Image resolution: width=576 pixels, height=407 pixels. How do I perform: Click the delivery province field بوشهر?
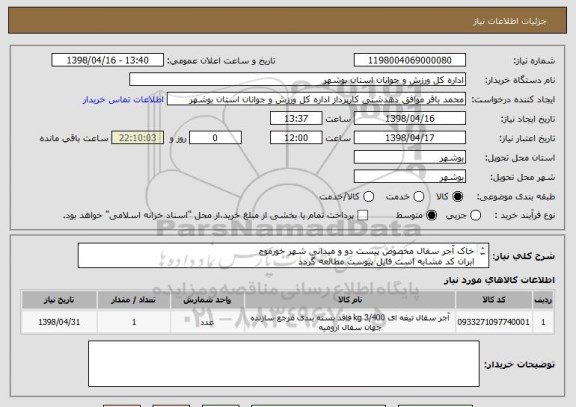(410, 158)
